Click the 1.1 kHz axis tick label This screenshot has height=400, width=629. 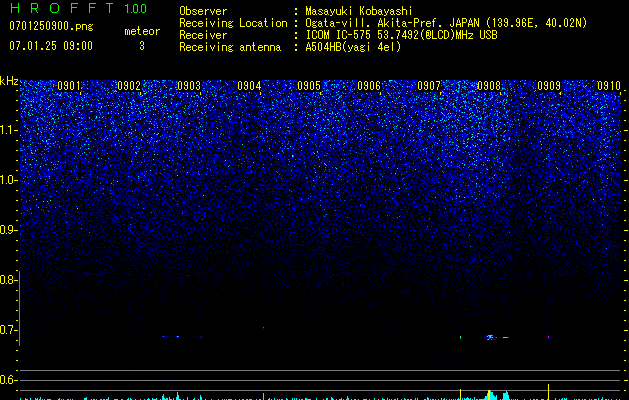pos(8,130)
